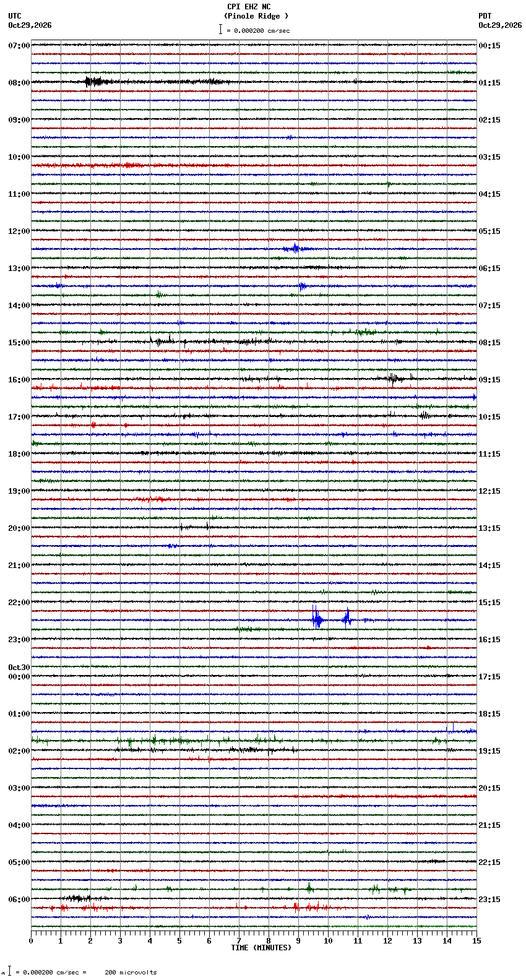Click the station title 'CPI EHZ NC'
This screenshot has width=526, height=980.
(249, 7)
